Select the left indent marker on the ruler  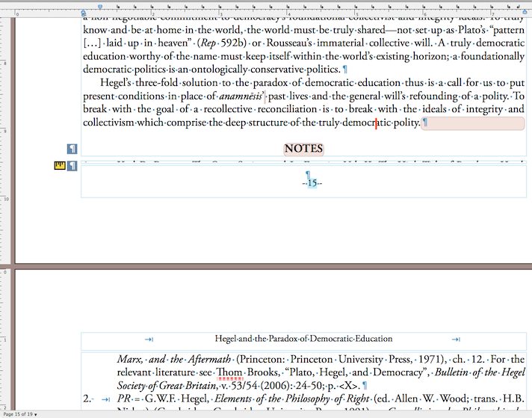(84, 13)
